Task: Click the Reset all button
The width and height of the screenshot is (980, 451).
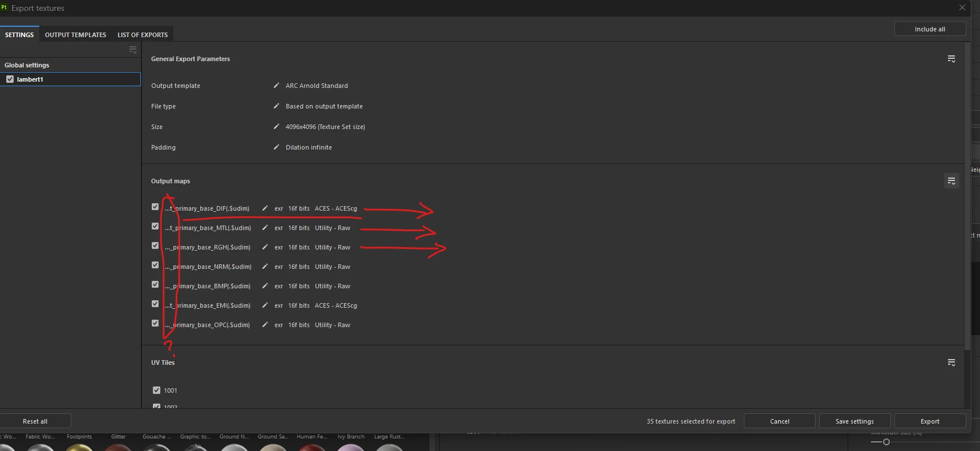Action: click(35, 421)
